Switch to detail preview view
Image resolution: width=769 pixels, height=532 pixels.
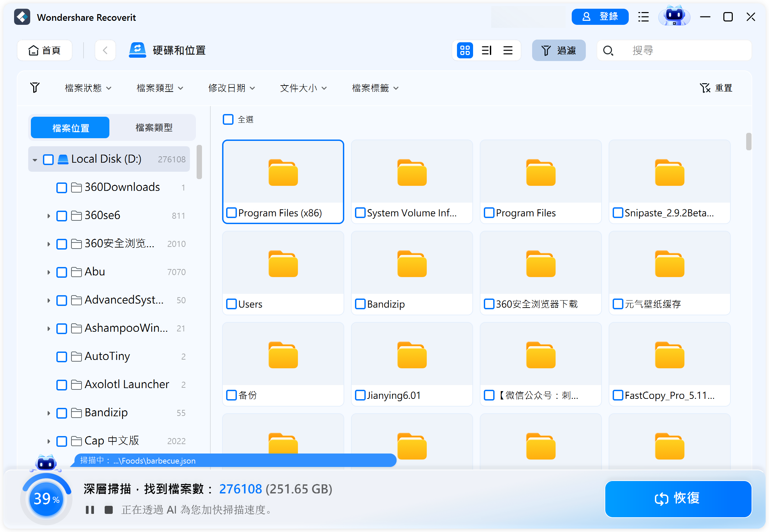coord(486,50)
